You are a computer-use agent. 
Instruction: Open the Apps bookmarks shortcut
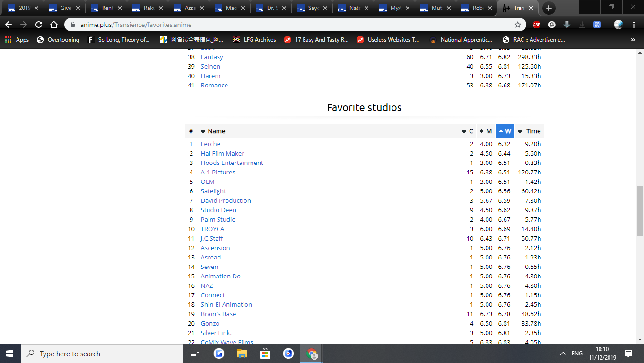(x=17, y=40)
